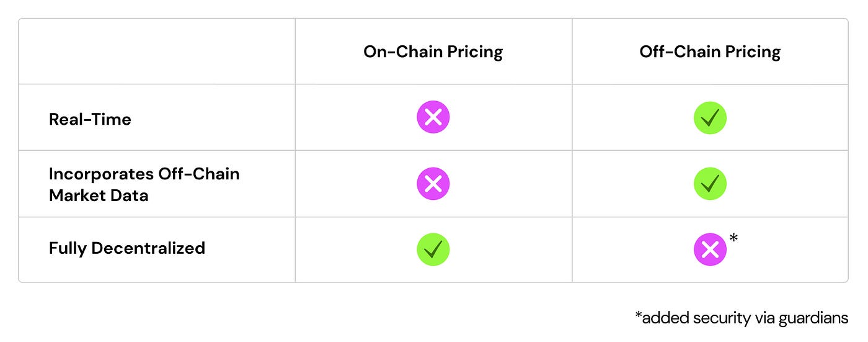This screenshot has width=868, height=342.
Task: Click the "Real-Time" row label
Action: (x=90, y=119)
